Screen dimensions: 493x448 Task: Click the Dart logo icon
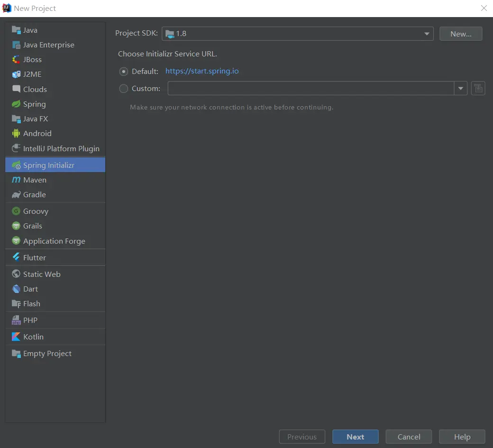tap(16, 289)
